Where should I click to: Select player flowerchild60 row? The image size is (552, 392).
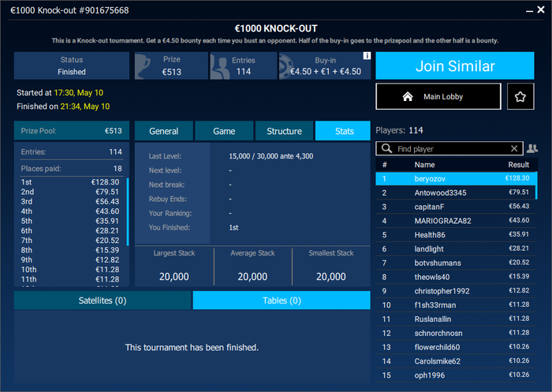(456, 347)
